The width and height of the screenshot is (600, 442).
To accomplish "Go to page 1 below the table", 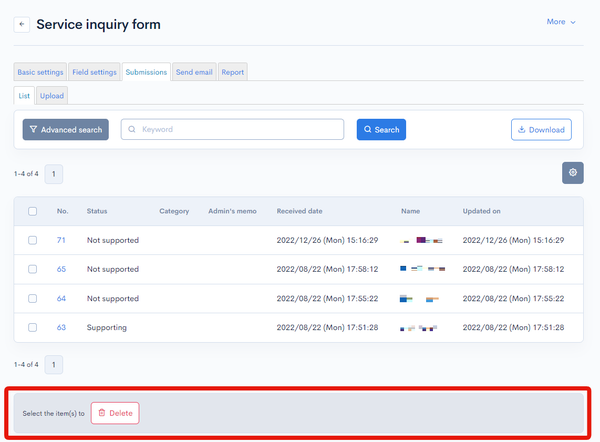I will pos(54,365).
